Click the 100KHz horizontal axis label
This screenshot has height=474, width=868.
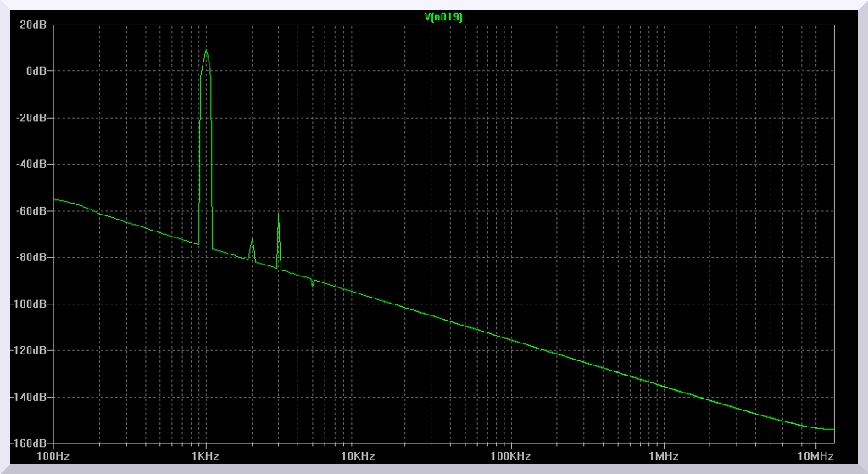[x=510, y=456]
